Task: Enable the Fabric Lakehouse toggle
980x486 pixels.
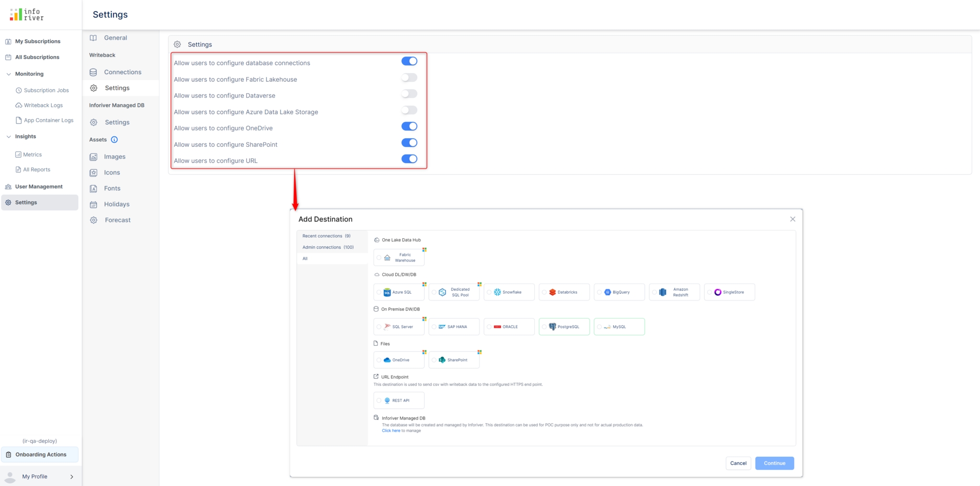Action: 409,77
